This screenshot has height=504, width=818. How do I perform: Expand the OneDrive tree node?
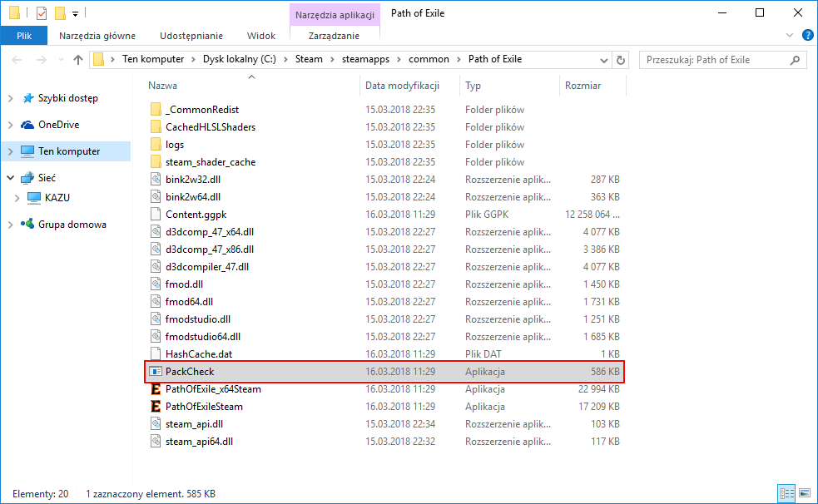click(x=11, y=125)
